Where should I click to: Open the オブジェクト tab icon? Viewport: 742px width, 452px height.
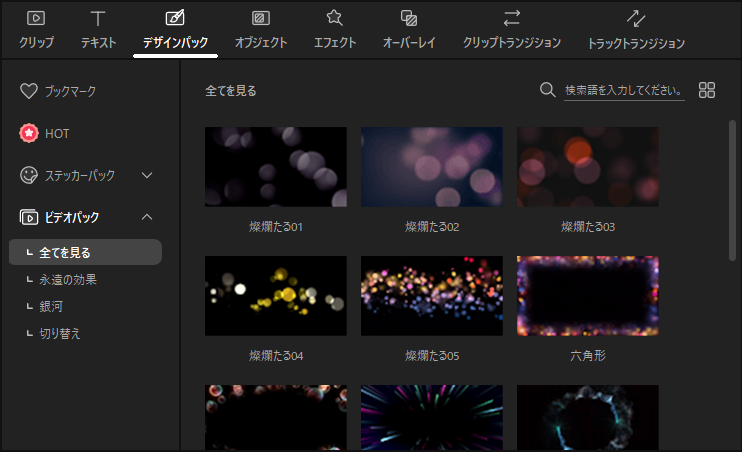tap(260, 18)
